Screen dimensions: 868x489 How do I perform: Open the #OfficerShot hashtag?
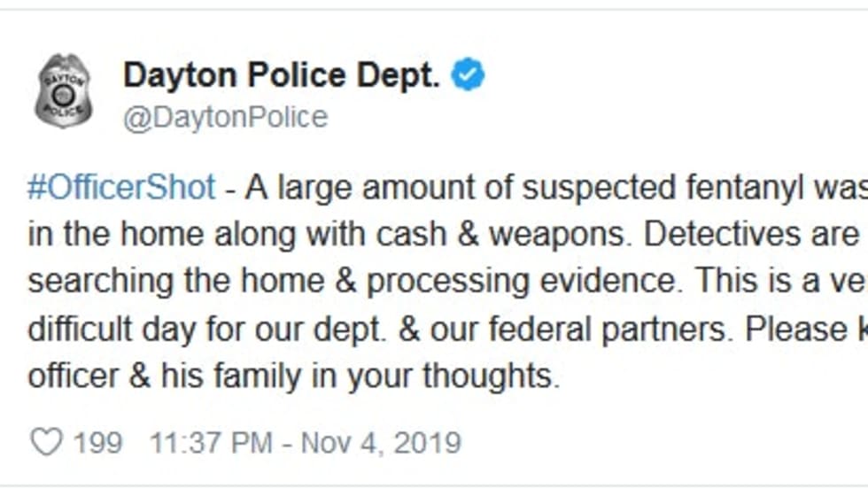point(122,188)
